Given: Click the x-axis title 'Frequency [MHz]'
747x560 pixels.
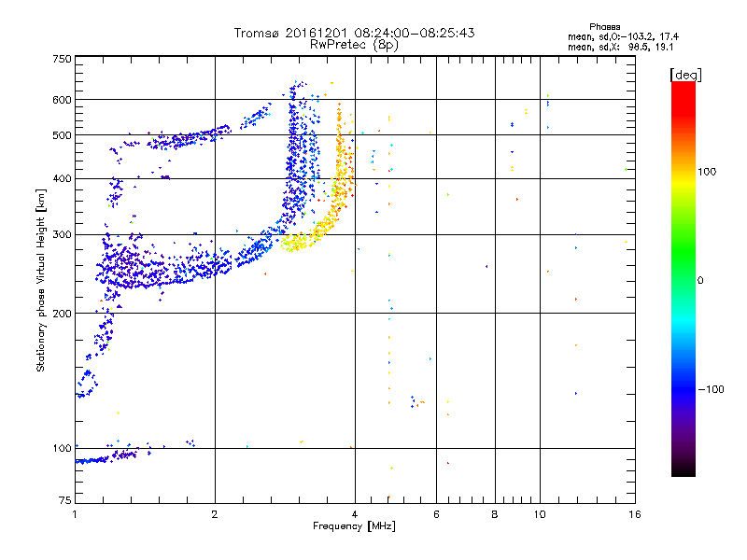Looking at the screenshot, I should click(354, 525).
